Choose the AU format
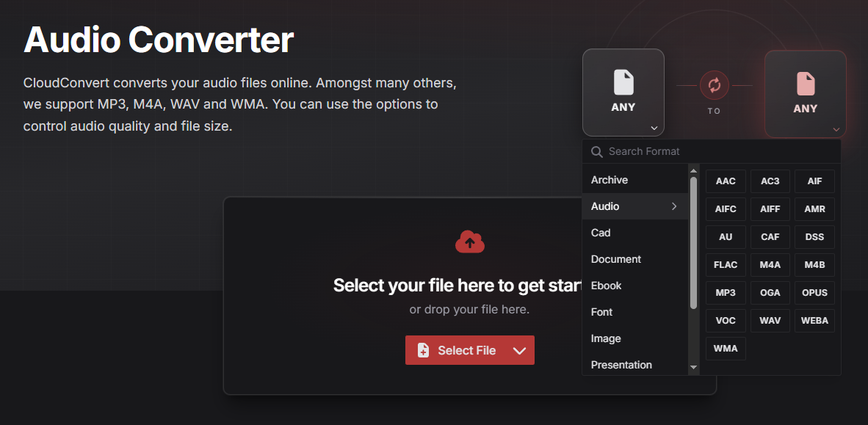The width and height of the screenshot is (868, 425). (726, 237)
